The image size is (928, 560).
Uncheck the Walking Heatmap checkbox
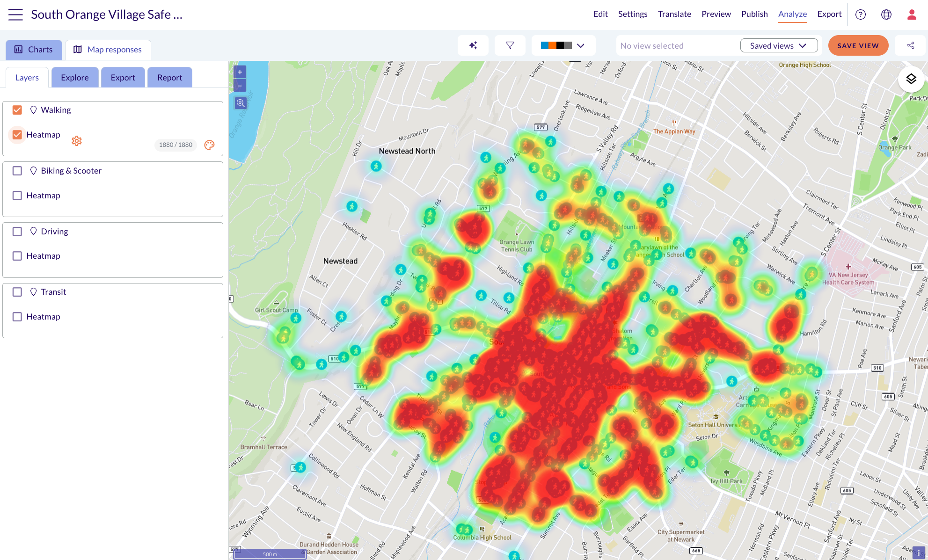[x=17, y=135]
